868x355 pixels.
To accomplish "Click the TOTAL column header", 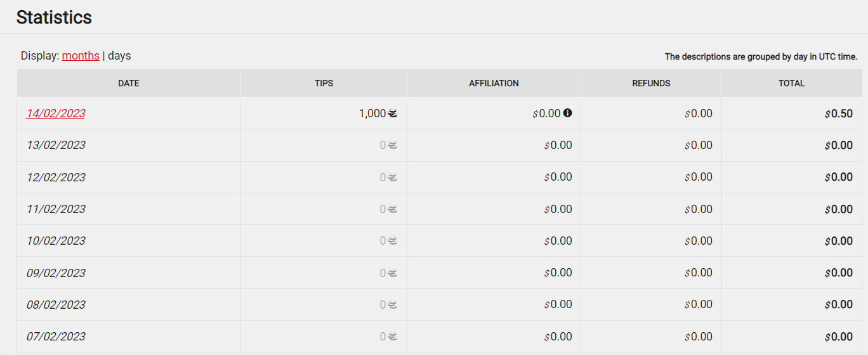I will pyautogui.click(x=792, y=83).
